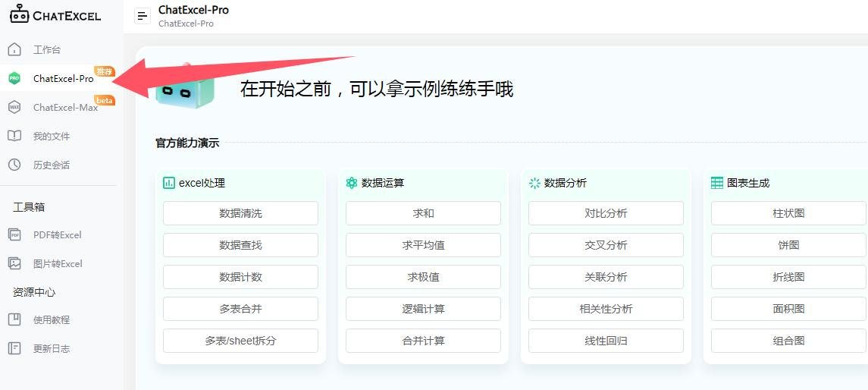Click the 我的文件 book icon

click(x=14, y=137)
